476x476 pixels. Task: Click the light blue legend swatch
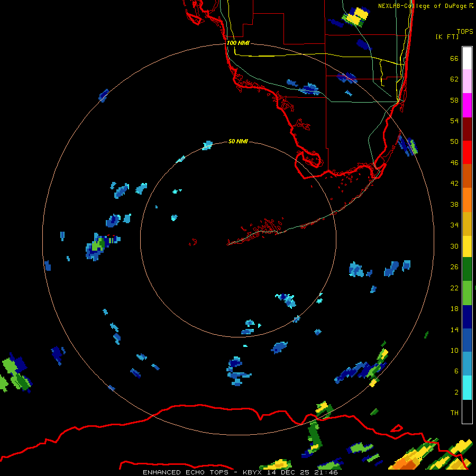tap(467, 364)
